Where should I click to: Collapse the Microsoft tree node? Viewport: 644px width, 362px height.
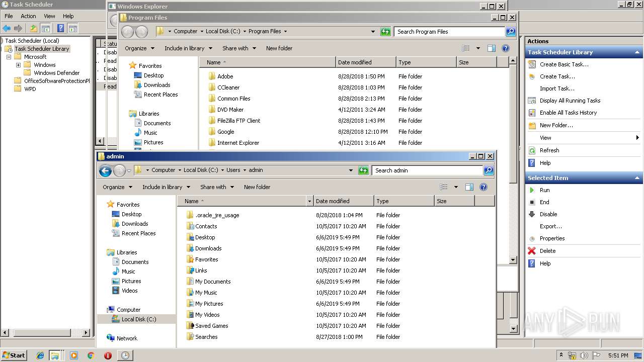point(9,57)
